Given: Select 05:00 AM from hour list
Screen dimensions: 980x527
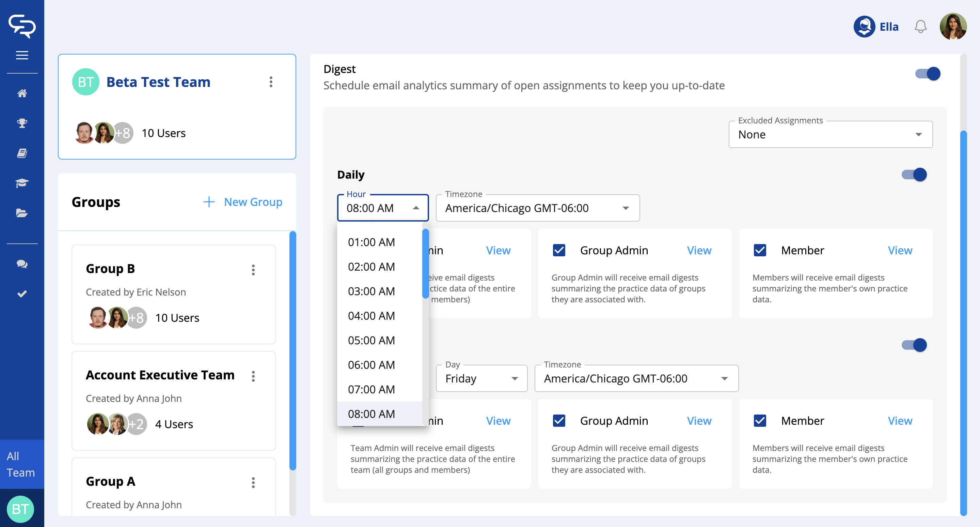Looking at the screenshot, I should point(371,341).
